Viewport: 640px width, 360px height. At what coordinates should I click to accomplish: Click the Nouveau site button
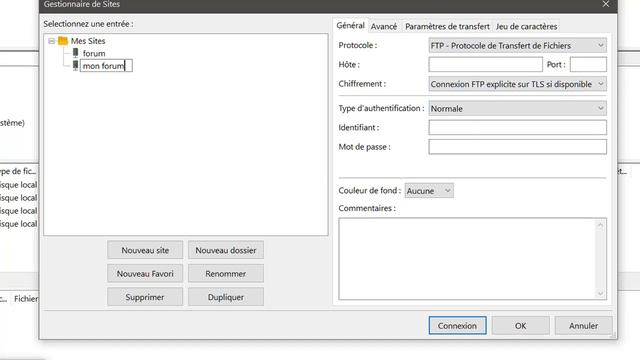pos(145,250)
